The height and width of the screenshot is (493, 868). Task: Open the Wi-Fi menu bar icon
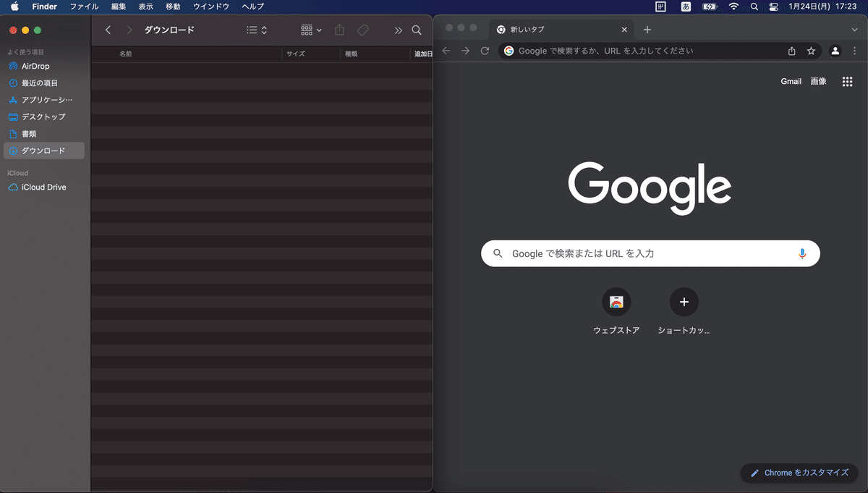[733, 7]
